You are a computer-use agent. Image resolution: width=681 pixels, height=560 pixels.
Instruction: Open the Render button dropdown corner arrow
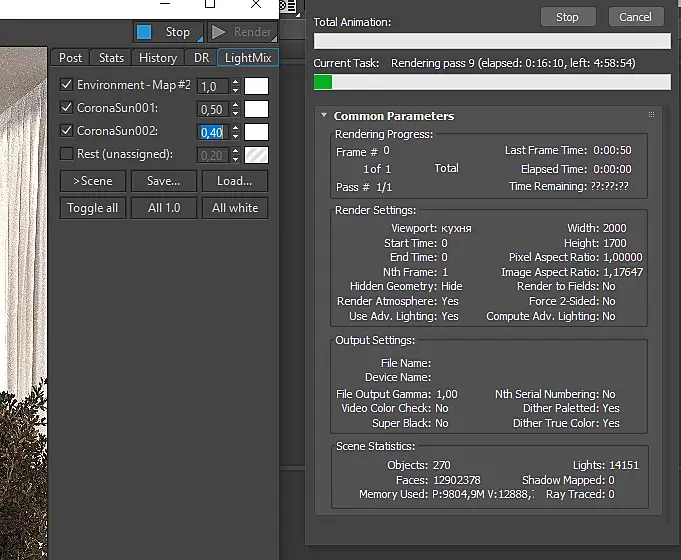pyautogui.click(x=274, y=39)
